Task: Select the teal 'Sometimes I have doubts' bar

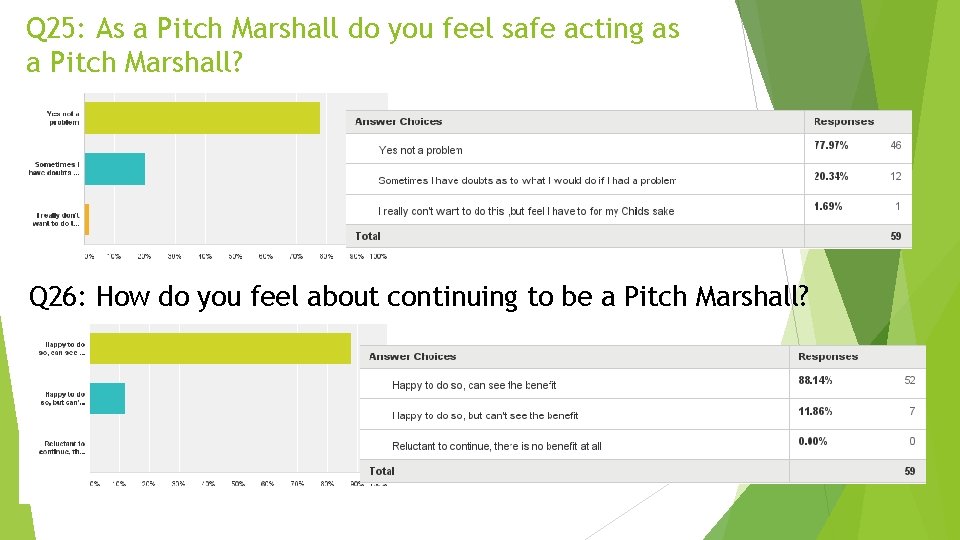Action: click(x=114, y=169)
